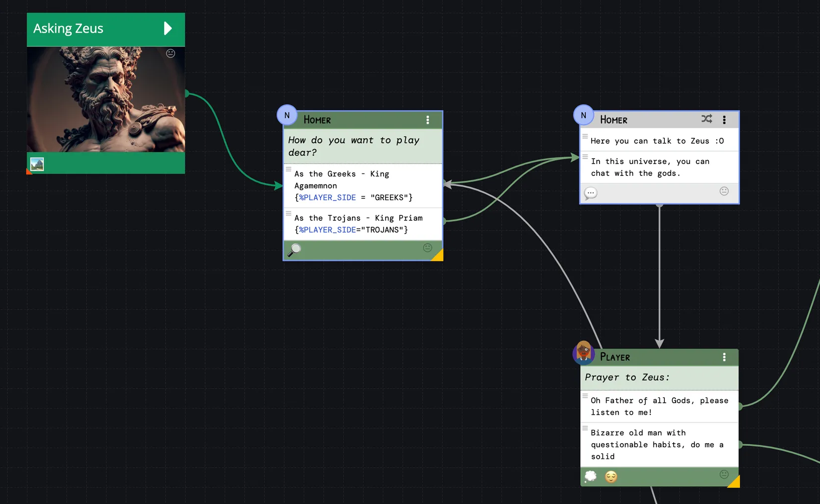Click the play arrow on Asking Zeus
This screenshot has width=820, height=504.
(168, 29)
